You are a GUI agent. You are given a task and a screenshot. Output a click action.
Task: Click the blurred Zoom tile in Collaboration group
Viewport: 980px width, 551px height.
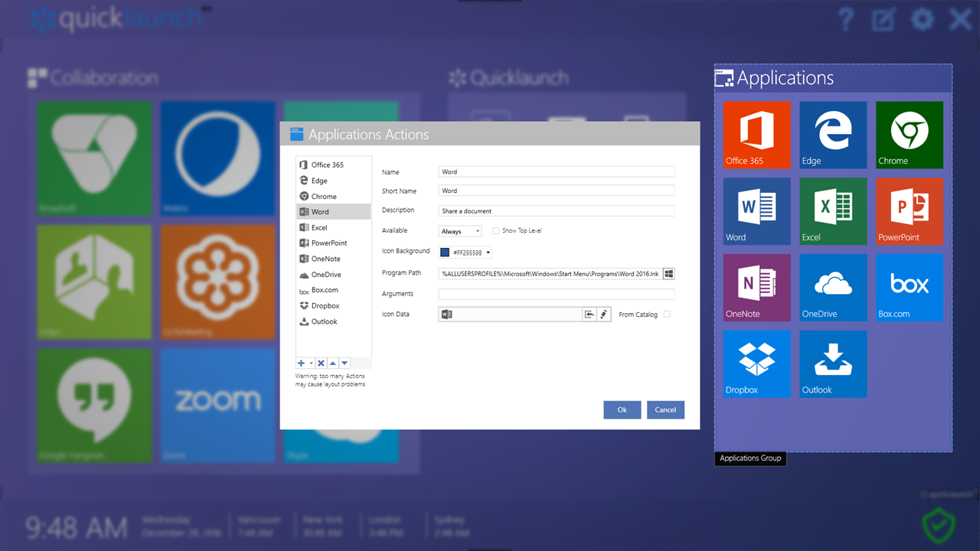click(217, 406)
